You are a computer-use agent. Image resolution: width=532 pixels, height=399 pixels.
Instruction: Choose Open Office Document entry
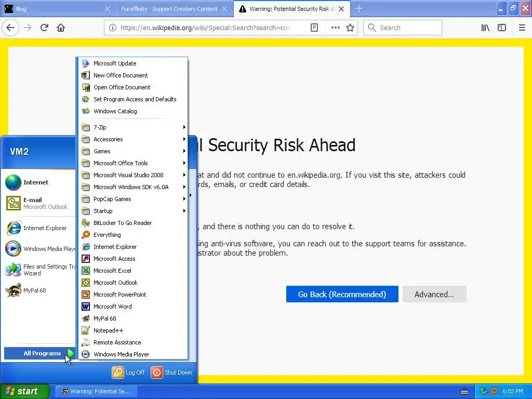(x=133, y=87)
